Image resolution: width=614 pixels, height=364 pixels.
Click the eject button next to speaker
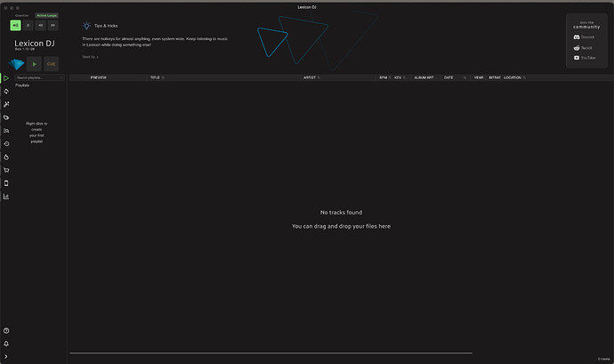[x=28, y=26]
